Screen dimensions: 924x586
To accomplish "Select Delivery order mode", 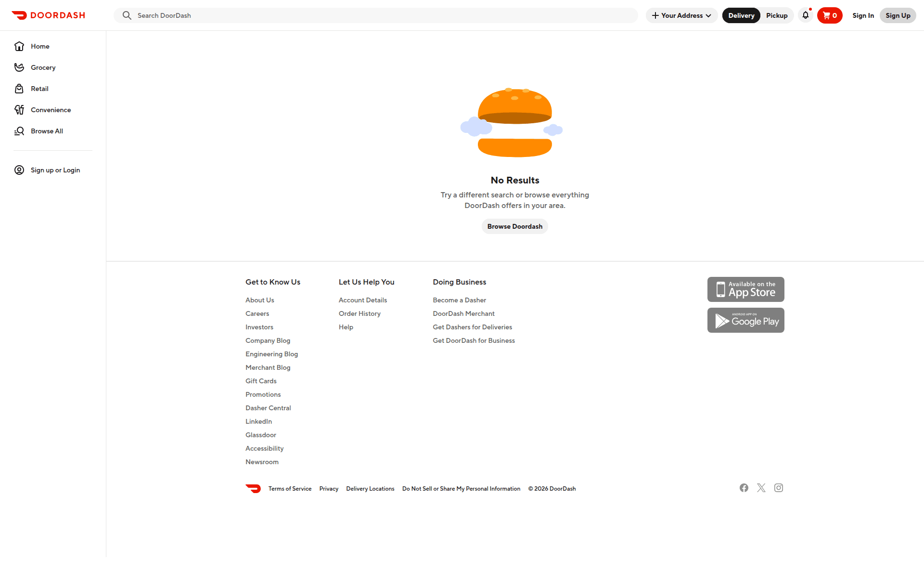I will click(x=741, y=15).
